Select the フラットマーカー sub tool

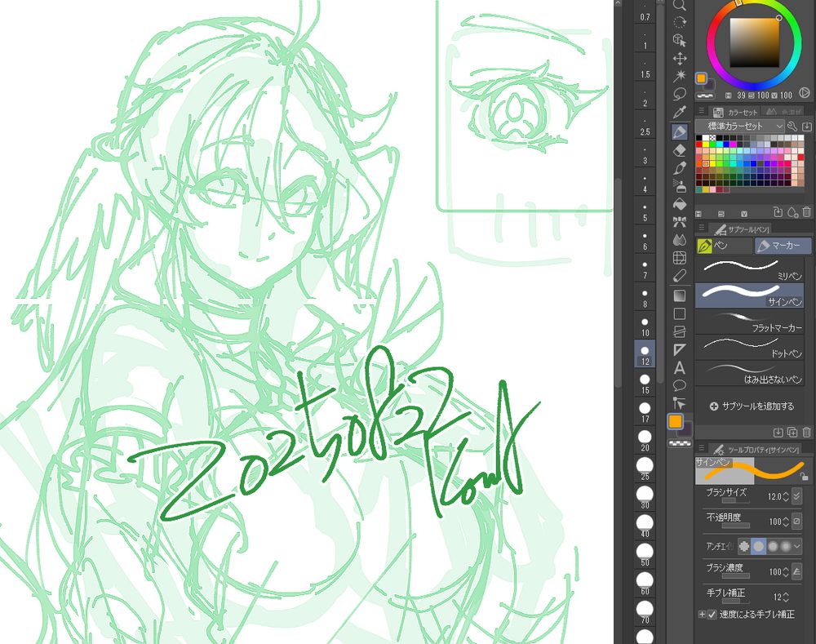click(749, 322)
